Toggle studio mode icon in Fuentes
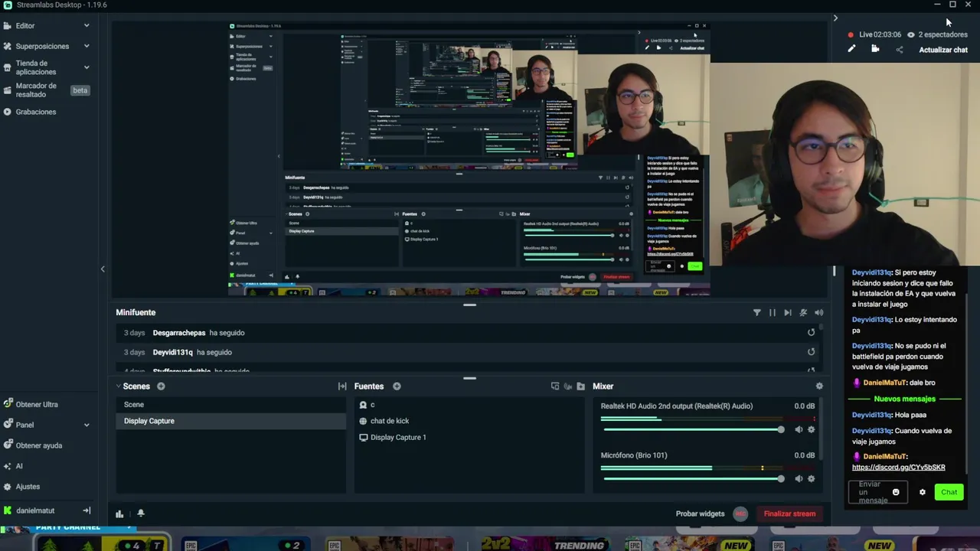The width and height of the screenshot is (980, 551). point(568,386)
